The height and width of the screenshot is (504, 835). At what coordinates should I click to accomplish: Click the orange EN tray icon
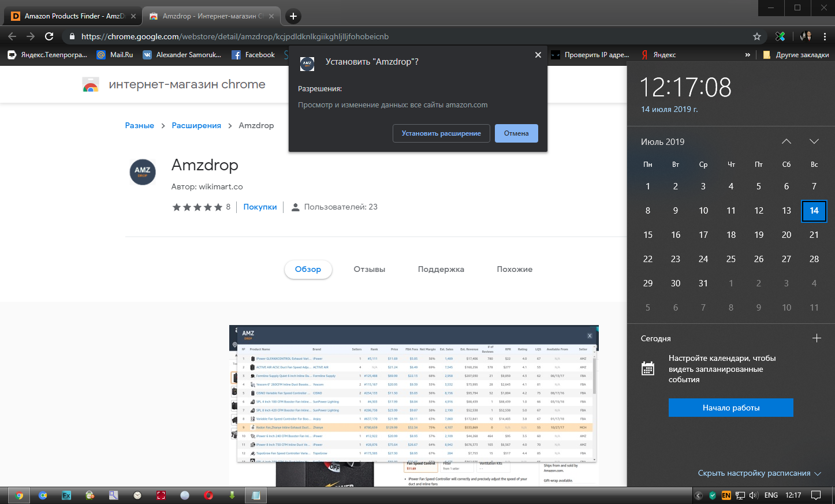pyautogui.click(x=726, y=495)
